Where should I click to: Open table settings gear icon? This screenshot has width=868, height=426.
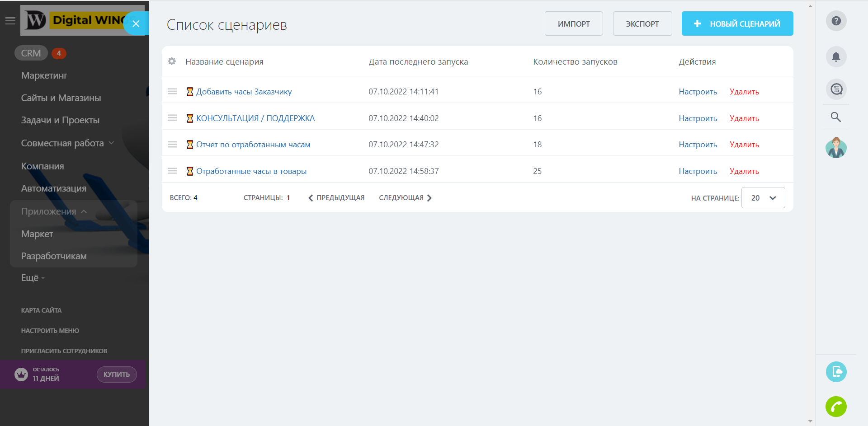point(172,61)
